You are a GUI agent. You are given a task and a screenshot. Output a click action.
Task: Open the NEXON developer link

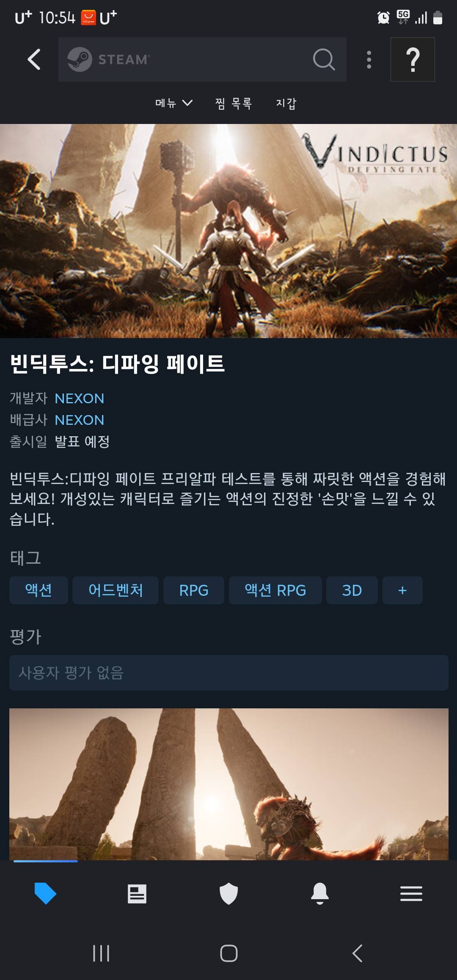(x=80, y=398)
